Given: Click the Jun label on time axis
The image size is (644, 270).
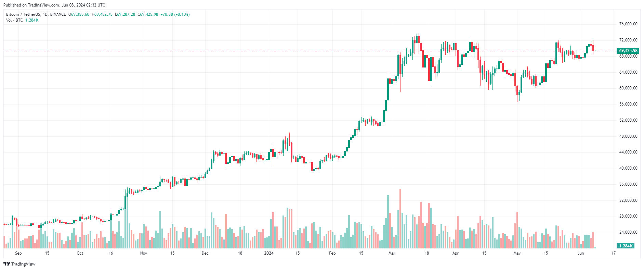Looking at the screenshot, I should click(x=581, y=253).
